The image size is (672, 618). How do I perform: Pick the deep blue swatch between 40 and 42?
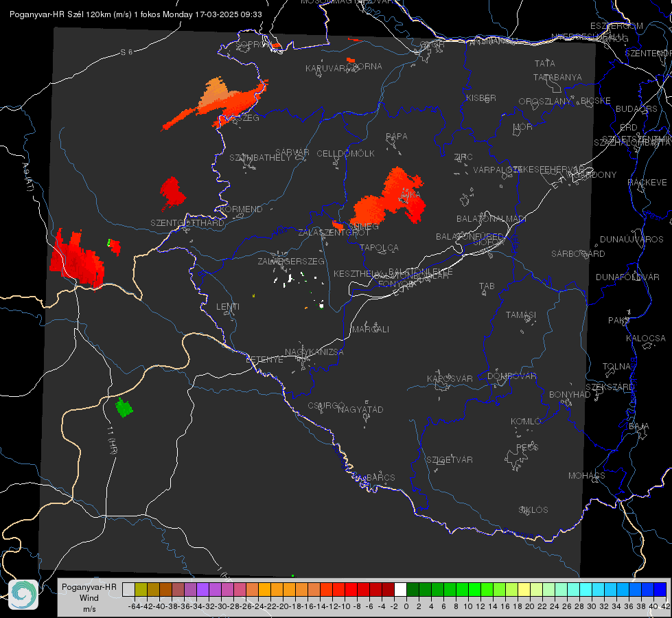[660, 589]
